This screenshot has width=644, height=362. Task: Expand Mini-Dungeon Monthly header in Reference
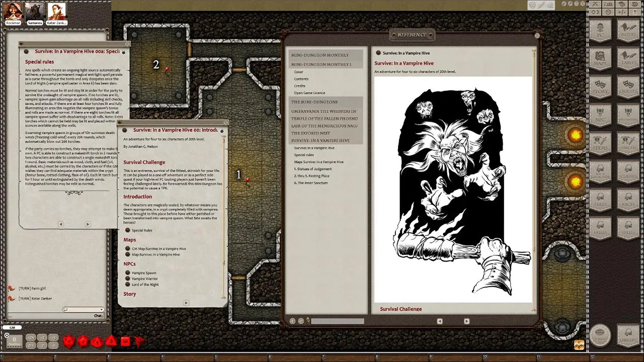point(326,55)
